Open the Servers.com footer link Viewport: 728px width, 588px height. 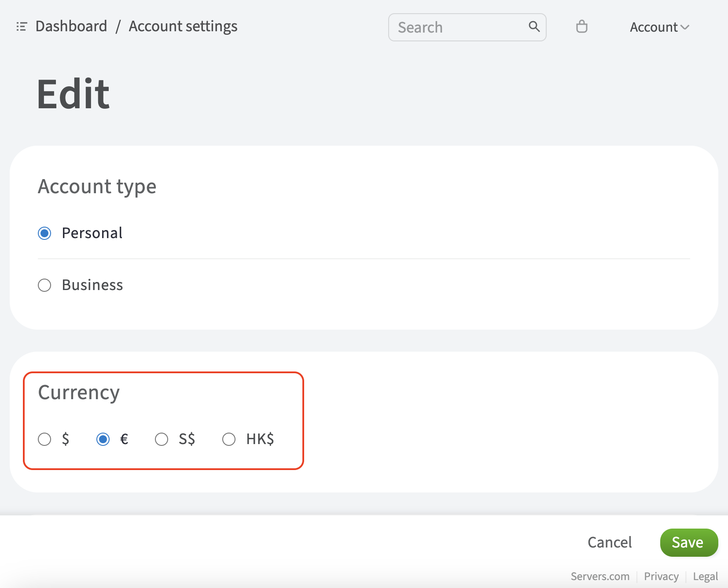[599, 576]
